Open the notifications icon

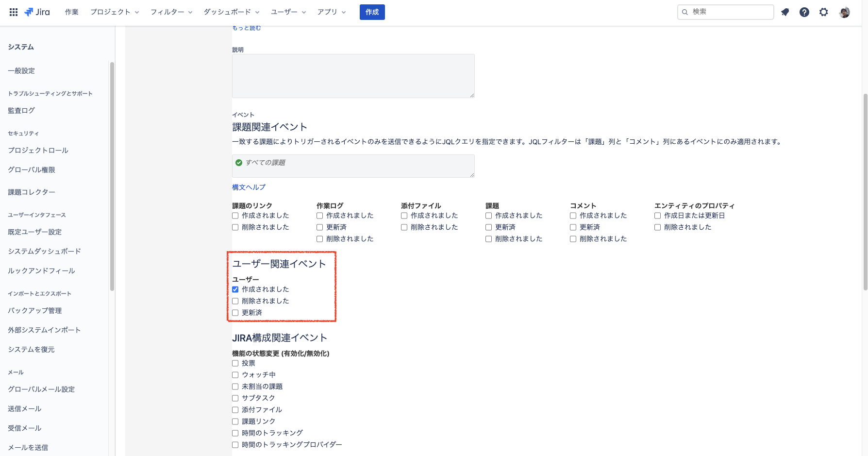click(785, 12)
